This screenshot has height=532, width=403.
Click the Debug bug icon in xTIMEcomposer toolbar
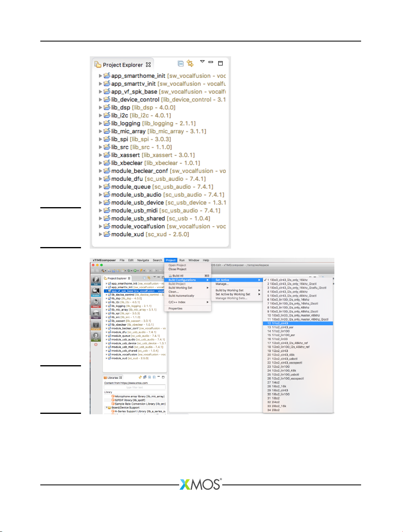pos(129,271)
